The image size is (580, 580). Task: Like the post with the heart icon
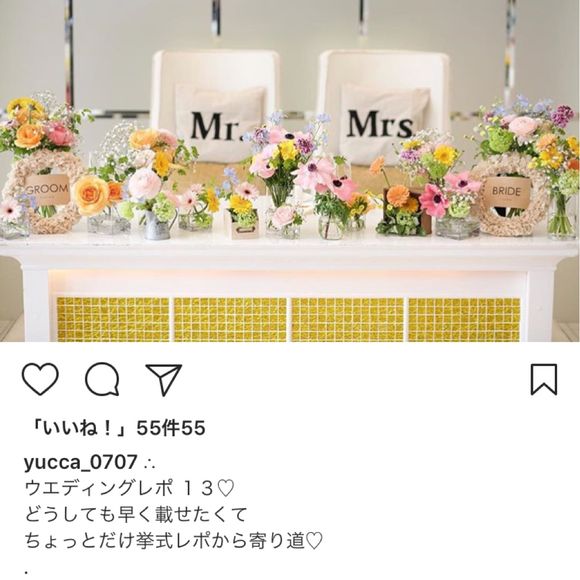pos(40,378)
